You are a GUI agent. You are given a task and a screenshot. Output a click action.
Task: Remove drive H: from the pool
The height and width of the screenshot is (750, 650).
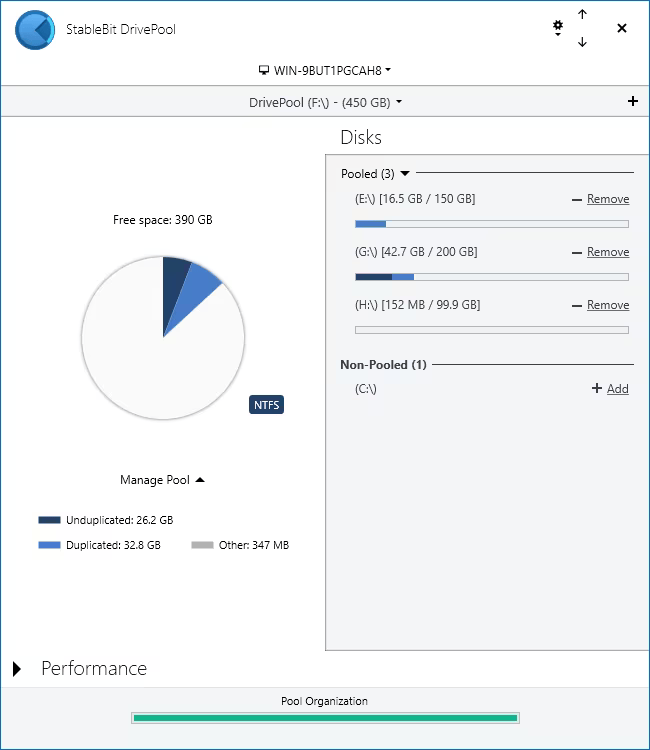(x=607, y=305)
